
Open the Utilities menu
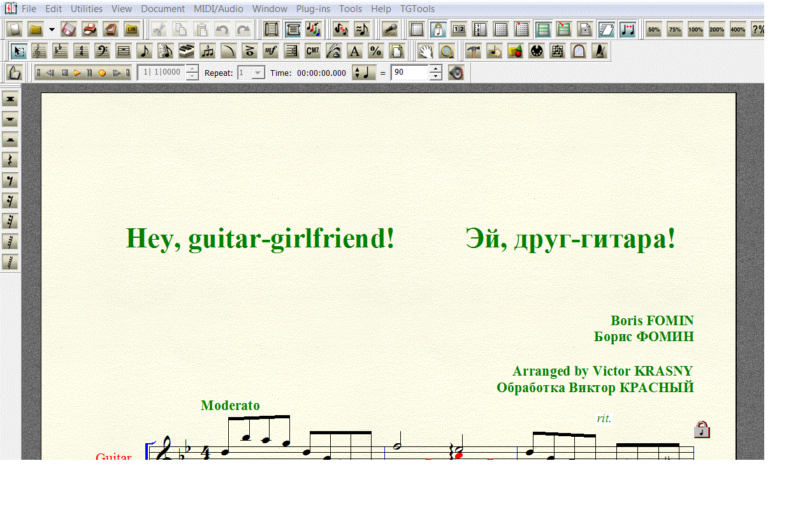tap(87, 9)
